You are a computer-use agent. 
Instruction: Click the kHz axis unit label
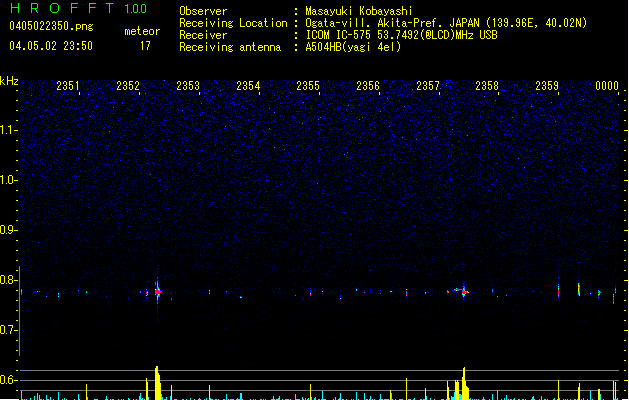point(9,81)
